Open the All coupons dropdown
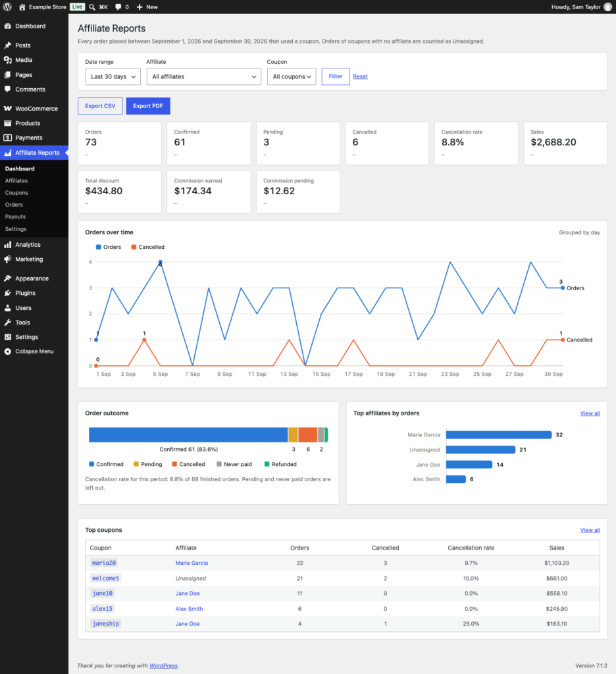Screen dimensions: 616x674 coord(292,76)
